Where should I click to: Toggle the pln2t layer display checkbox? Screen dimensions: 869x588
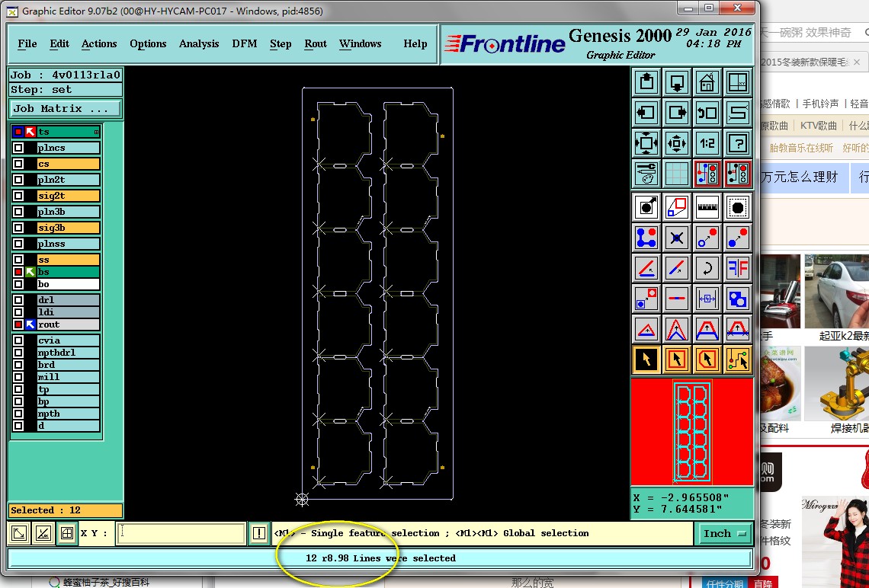(x=18, y=180)
